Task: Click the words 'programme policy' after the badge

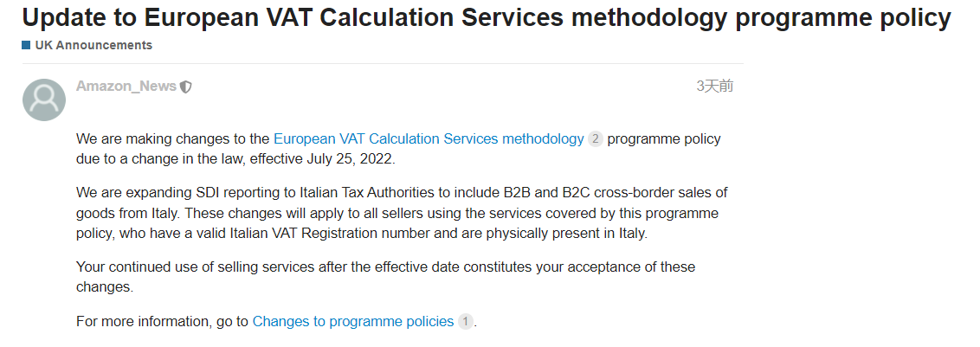Action: tap(664, 138)
